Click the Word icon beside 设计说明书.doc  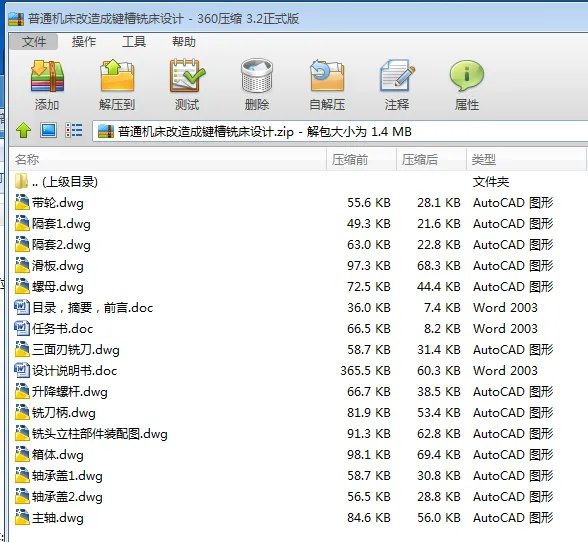coord(22,370)
